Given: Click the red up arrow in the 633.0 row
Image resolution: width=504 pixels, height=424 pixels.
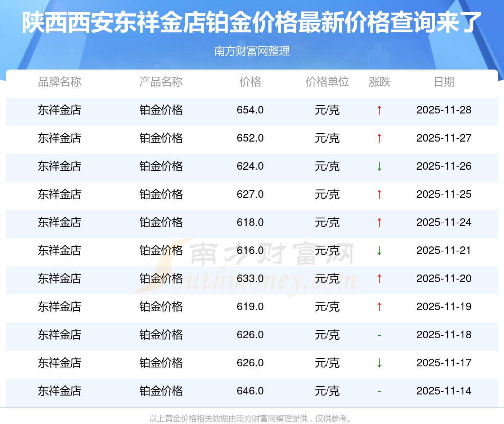Looking at the screenshot, I should pyautogui.click(x=379, y=279).
